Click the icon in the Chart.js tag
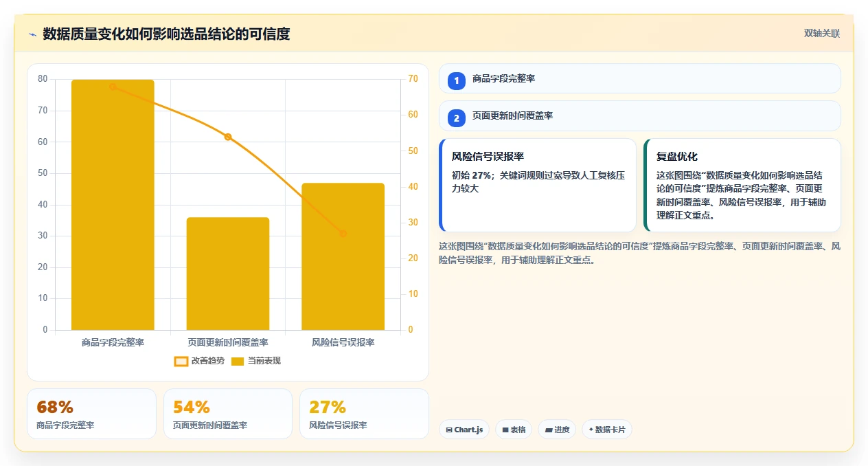This screenshot has height=466, width=868. (x=449, y=430)
